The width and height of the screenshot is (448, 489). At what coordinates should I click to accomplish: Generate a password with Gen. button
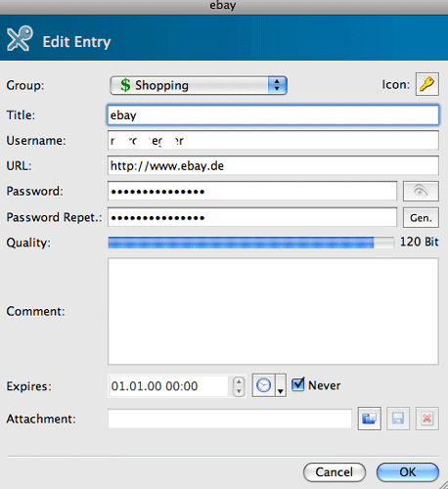click(421, 217)
